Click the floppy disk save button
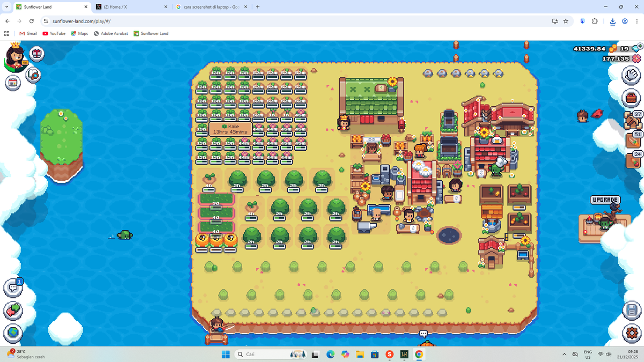Screen dimensions: 644x362 [x=631, y=311]
